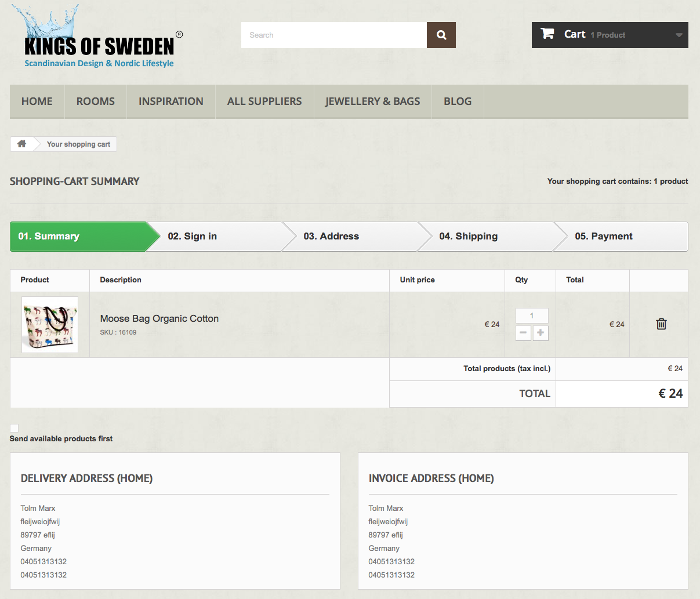Viewport: 700px width, 599px height.
Task: Toggle Send available products first checkbox
Action: point(14,428)
